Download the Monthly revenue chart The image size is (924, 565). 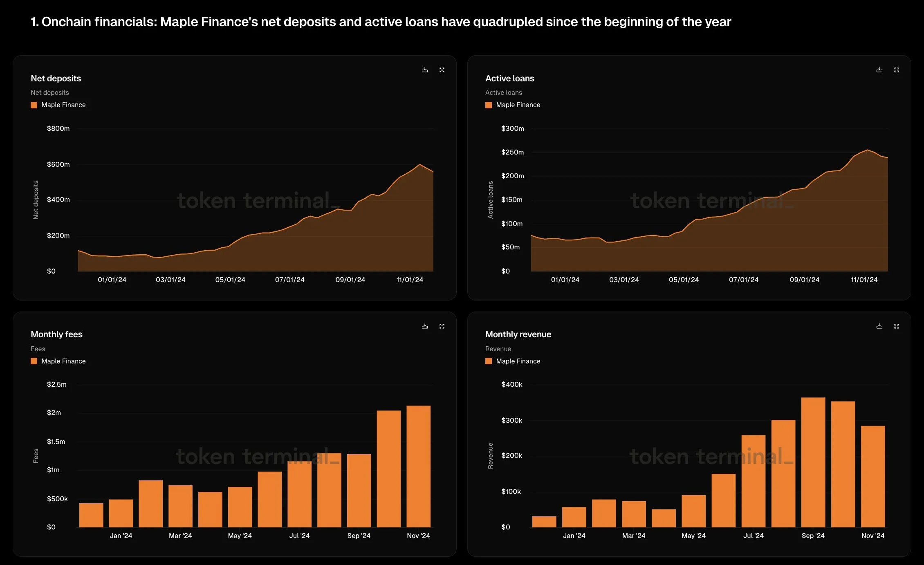point(879,326)
